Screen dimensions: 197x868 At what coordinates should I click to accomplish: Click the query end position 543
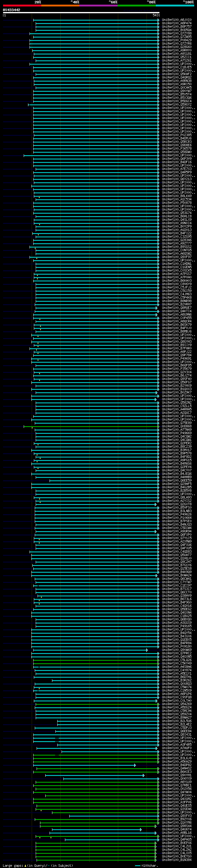[x=155, y=15]
